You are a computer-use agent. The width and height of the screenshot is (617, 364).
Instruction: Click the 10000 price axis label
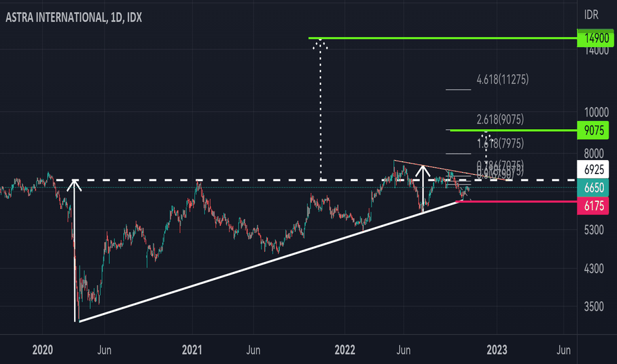click(596, 113)
